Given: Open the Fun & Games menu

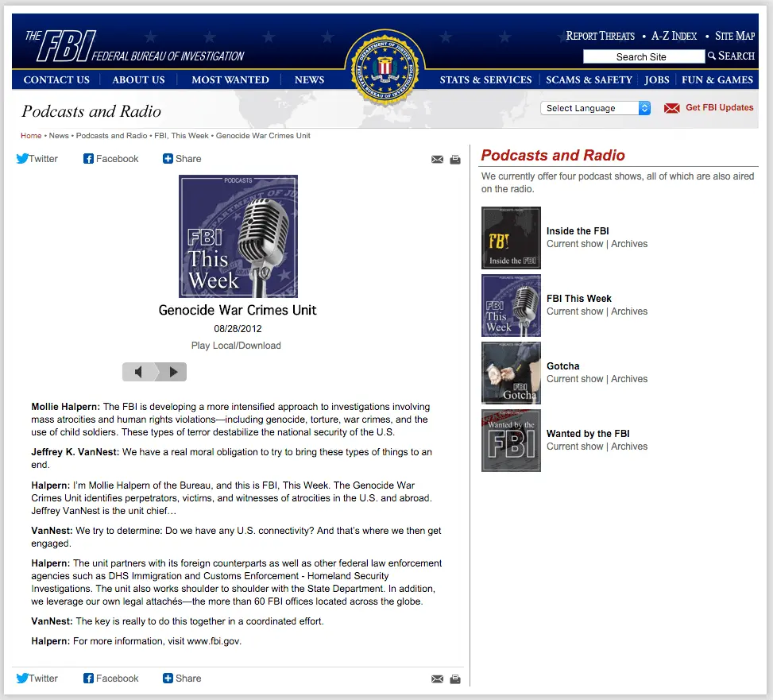Looking at the screenshot, I should click(x=717, y=80).
